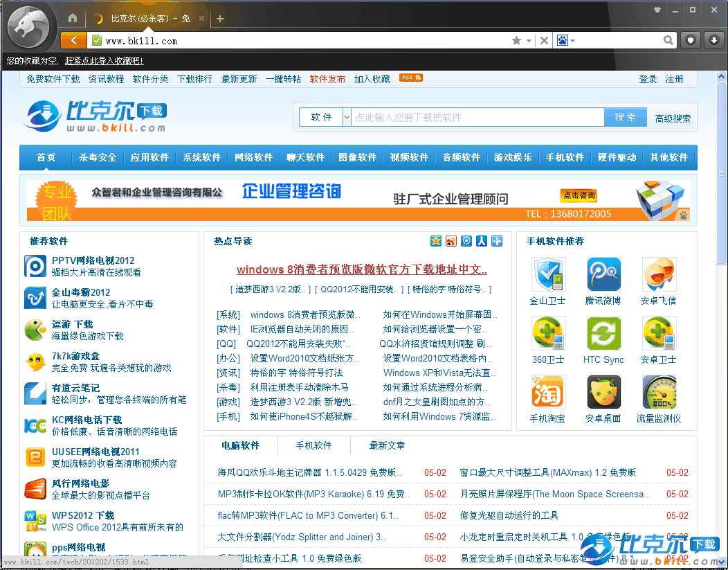Expand the 软件 search category dropdown
This screenshot has height=570, width=728.
pos(347,118)
